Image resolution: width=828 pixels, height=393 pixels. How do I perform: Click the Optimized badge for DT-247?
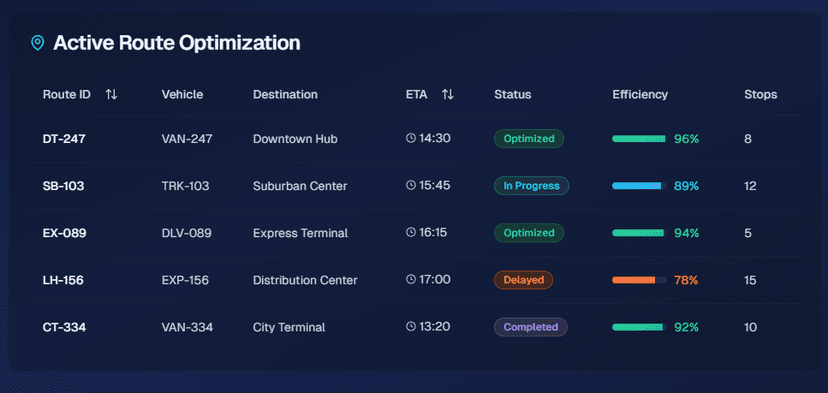pyautogui.click(x=529, y=139)
